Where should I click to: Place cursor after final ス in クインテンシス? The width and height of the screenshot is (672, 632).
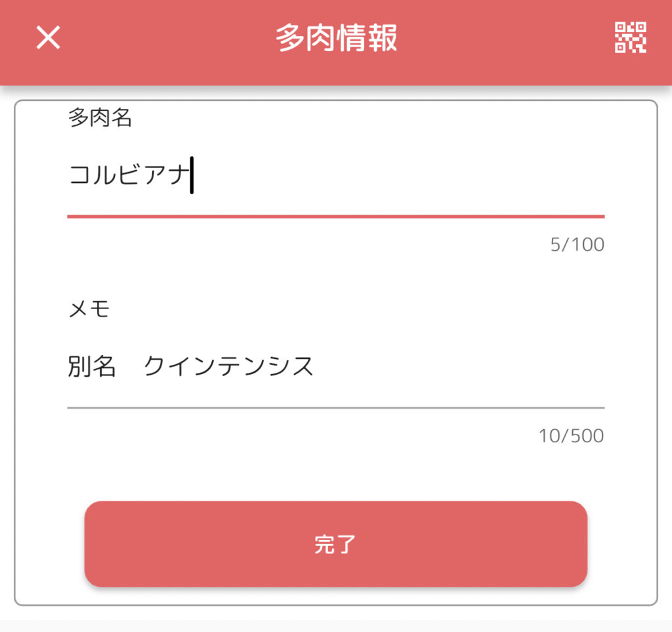[314, 366]
